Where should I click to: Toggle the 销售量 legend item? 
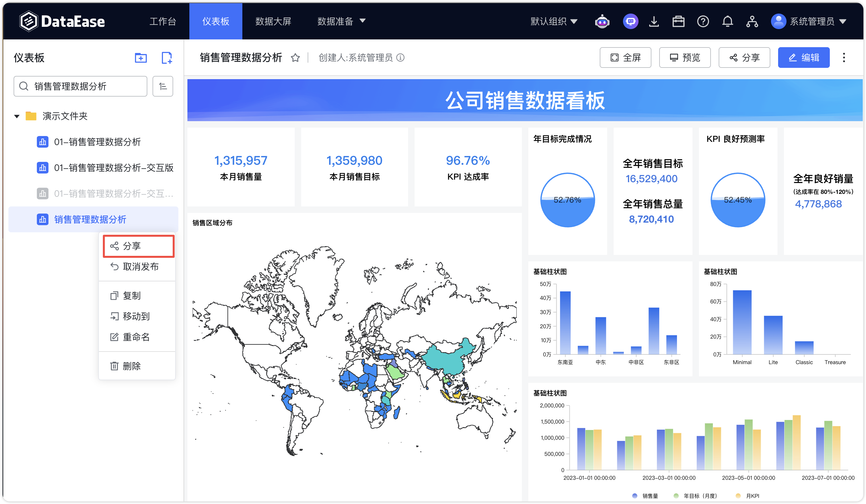(645, 495)
